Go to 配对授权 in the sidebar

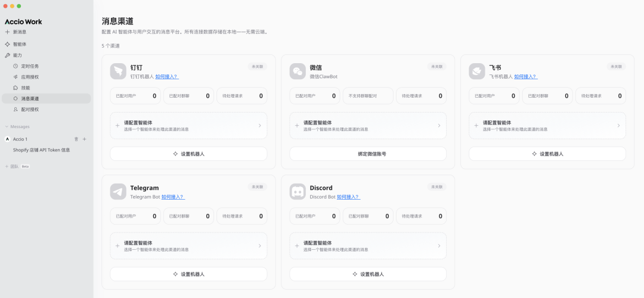pyautogui.click(x=30, y=109)
